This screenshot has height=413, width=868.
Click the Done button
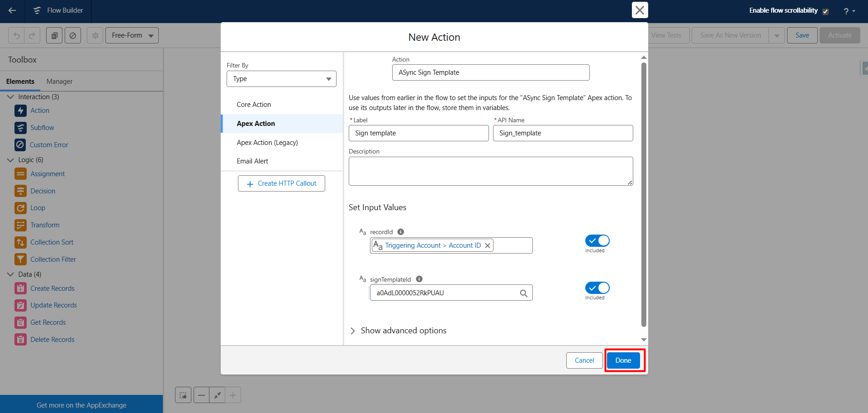[x=623, y=360]
